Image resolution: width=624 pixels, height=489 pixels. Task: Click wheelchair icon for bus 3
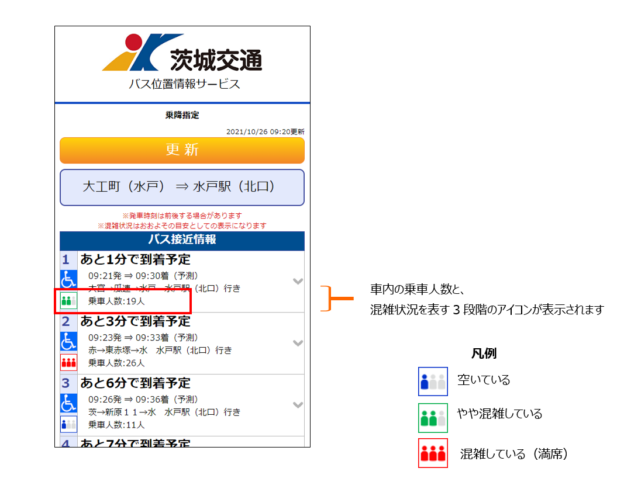(x=69, y=403)
